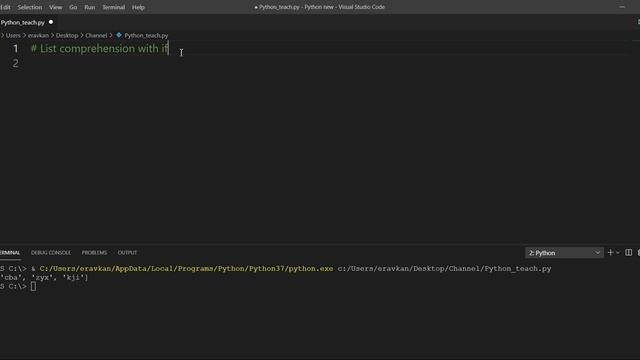Click the terminal output line with 'zyx'
Viewport: 640px width, 360px height.
click(44, 278)
